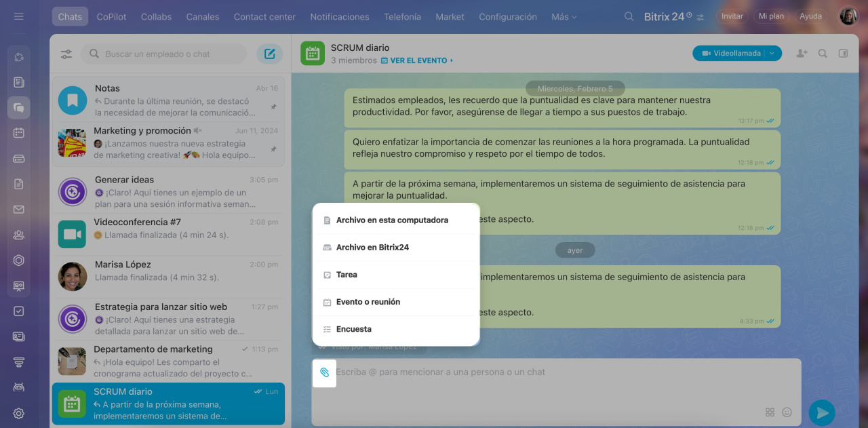Open VER EL EVENTO link
The height and width of the screenshot is (428, 868).
(417, 61)
